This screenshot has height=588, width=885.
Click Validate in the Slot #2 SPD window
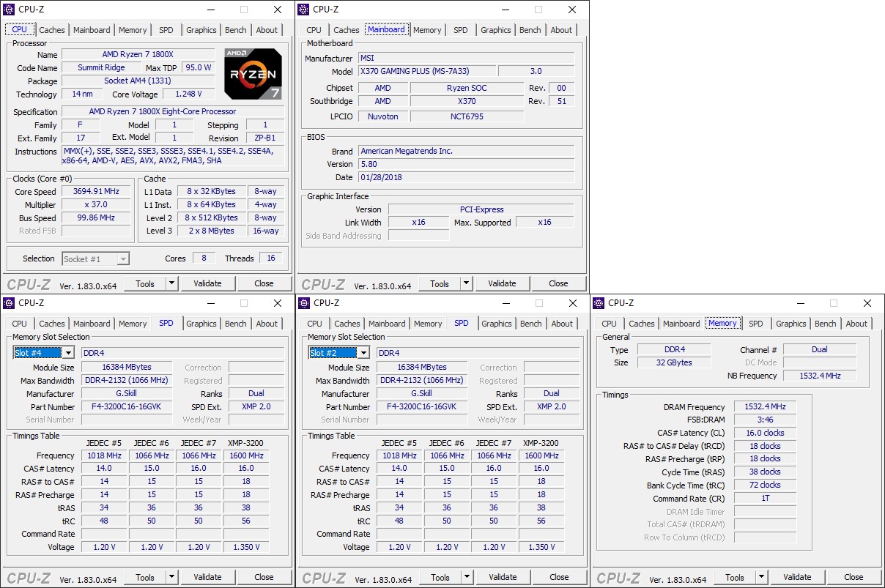503,577
